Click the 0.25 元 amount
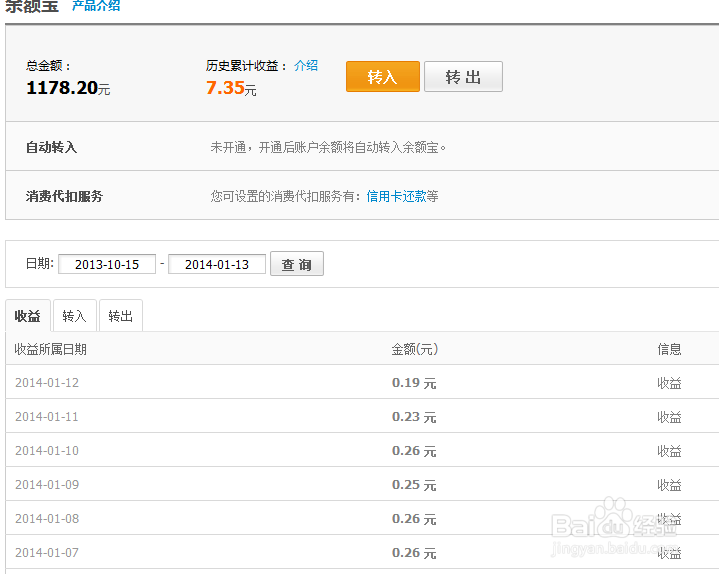Image resolution: width=719 pixels, height=574 pixels. (414, 485)
